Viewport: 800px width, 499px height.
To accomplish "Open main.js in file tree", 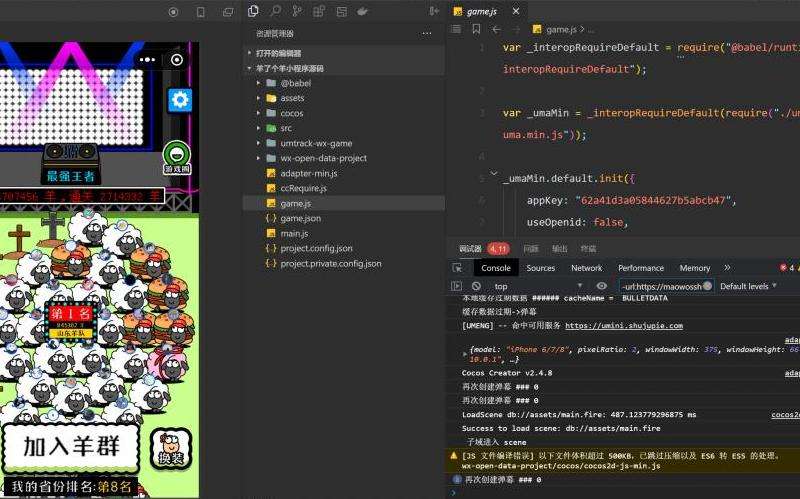I will pyautogui.click(x=294, y=234).
